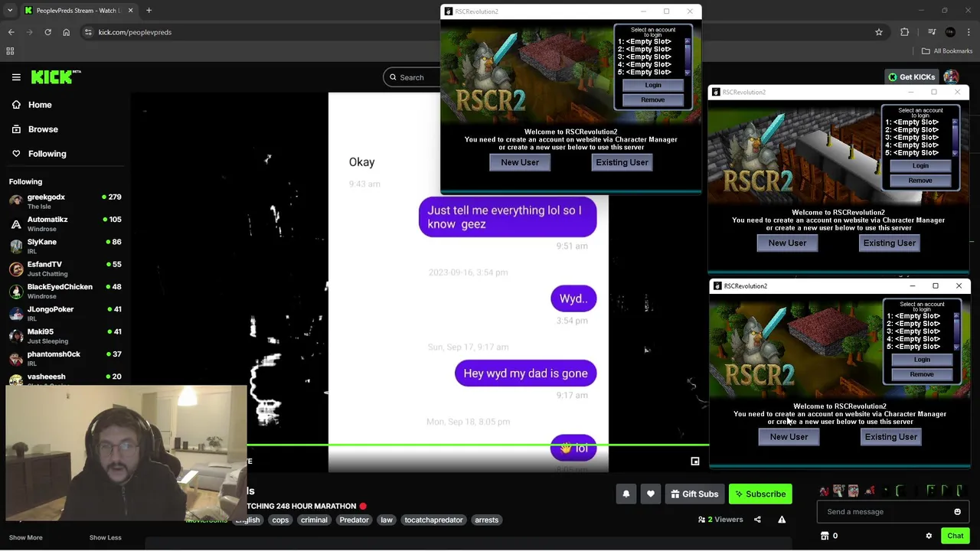Reload the page in Chrome
980x551 pixels.
(x=47, y=32)
